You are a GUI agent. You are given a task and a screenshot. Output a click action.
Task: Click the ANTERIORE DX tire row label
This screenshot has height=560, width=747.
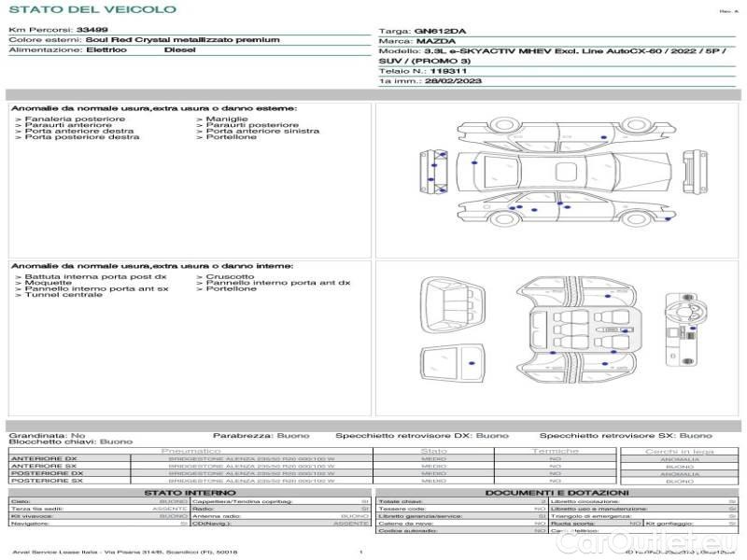coord(44,458)
